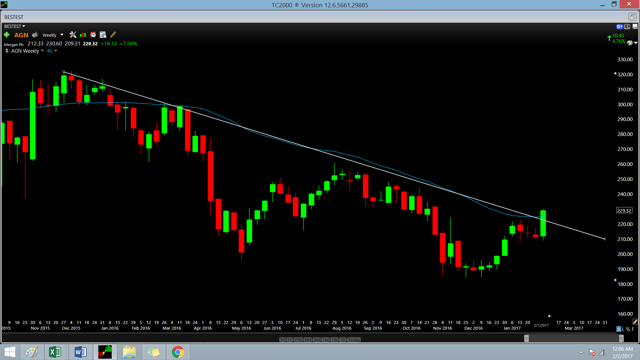Click the F scale button at bottom right
Viewport: 640px width, 360px height.
pyautogui.click(x=633, y=329)
